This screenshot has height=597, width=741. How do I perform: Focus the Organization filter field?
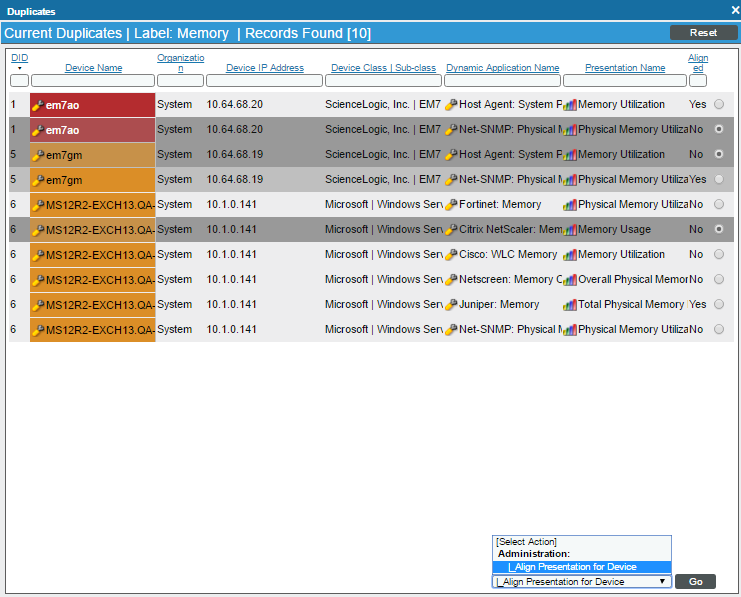pos(181,80)
